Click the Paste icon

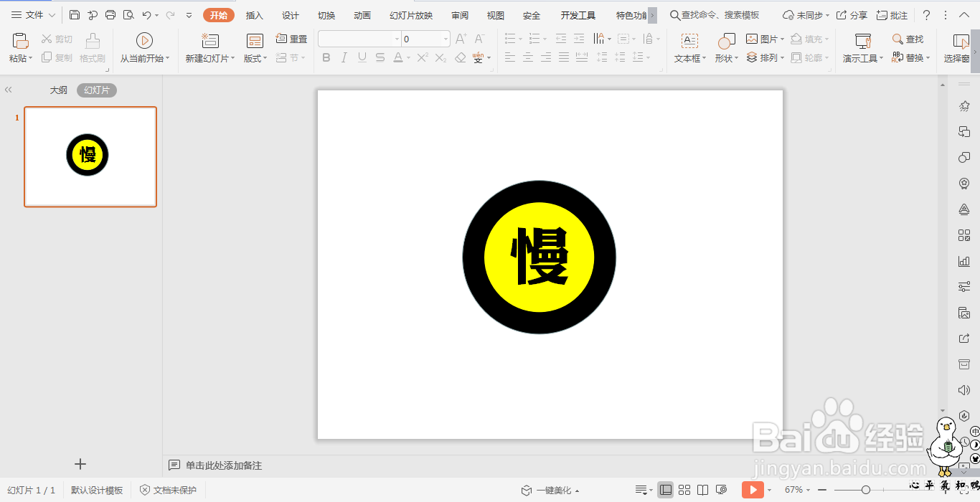[20, 41]
